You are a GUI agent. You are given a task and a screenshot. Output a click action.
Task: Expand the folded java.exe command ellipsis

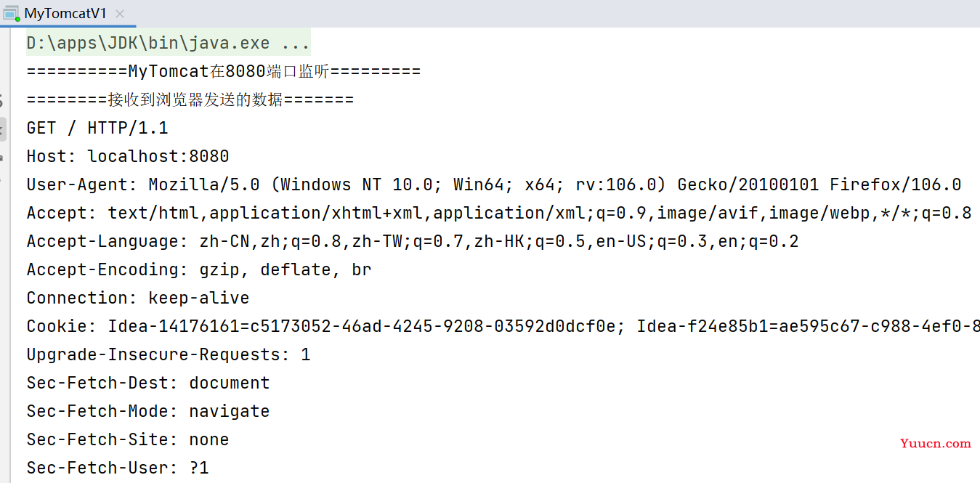point(296,44)
